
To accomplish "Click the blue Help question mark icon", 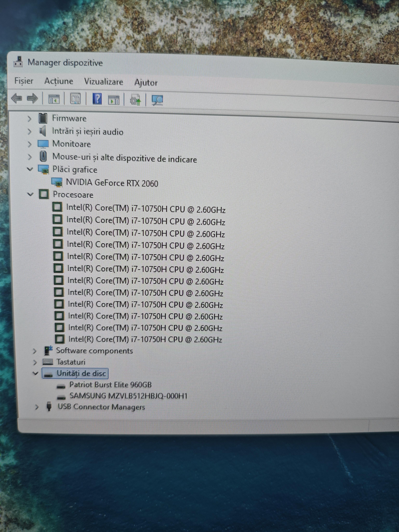I will click(x=97, y=99).
